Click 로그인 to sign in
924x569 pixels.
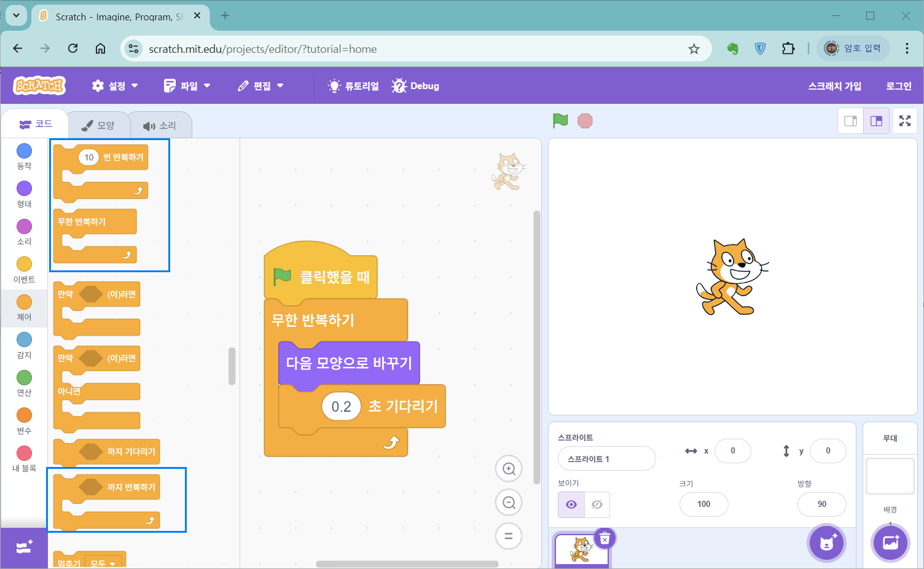pos(898,86)
